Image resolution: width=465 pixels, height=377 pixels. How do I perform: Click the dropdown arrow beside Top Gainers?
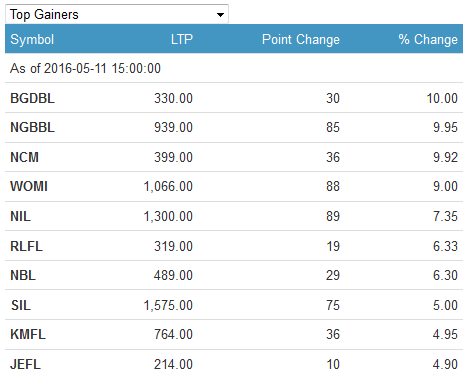click(220, 15)
